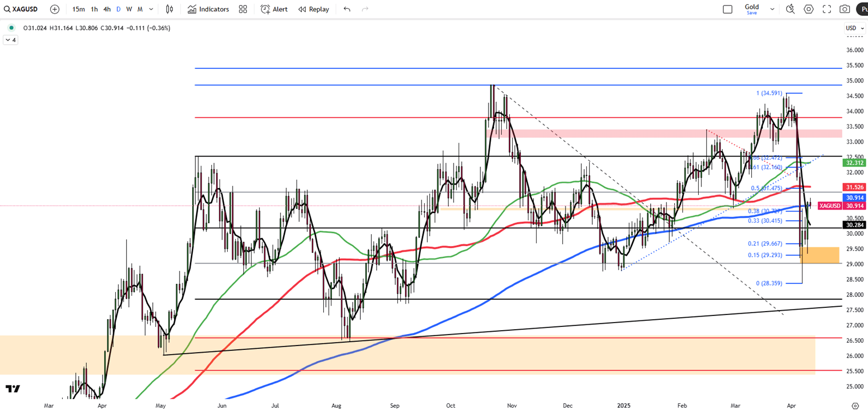This screenshot has height=411, width=868.
Task: Open the quick search lightning icon
Action: (790, 9)
